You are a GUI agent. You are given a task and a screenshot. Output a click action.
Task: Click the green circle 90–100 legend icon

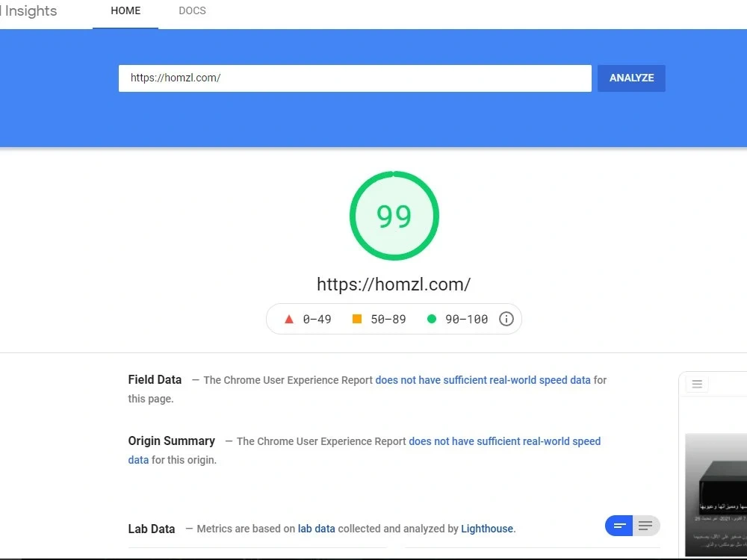coord(432,319)
